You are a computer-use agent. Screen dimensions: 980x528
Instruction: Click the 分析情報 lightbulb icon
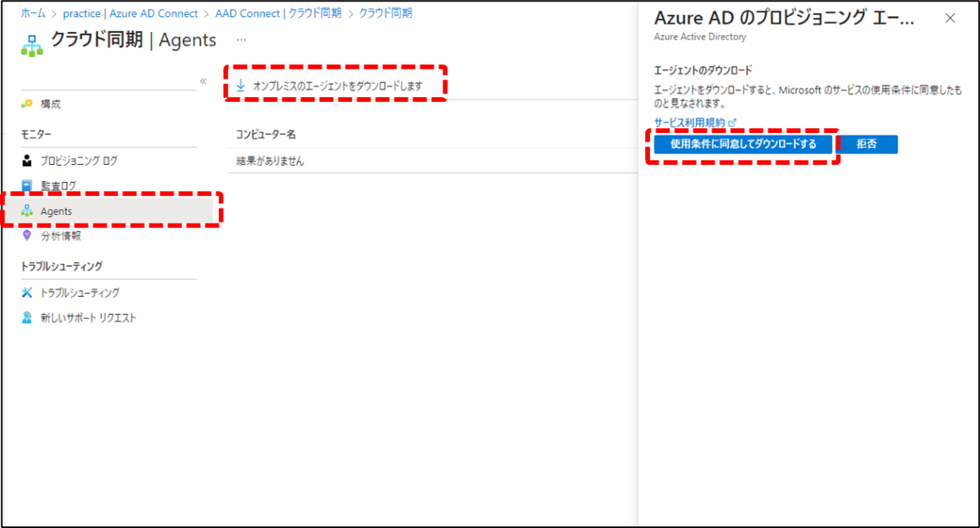click(x=27, y=236)
